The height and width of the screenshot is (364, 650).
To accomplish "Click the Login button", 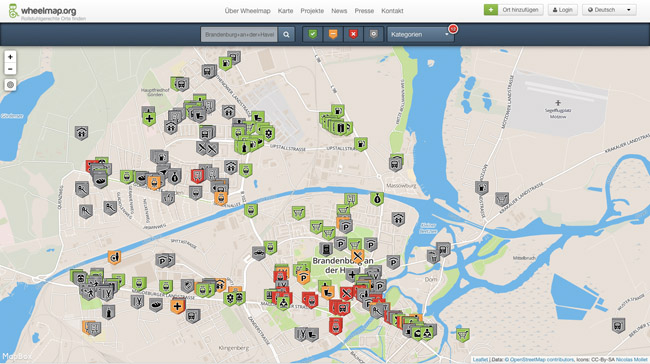I will [563, 10].
